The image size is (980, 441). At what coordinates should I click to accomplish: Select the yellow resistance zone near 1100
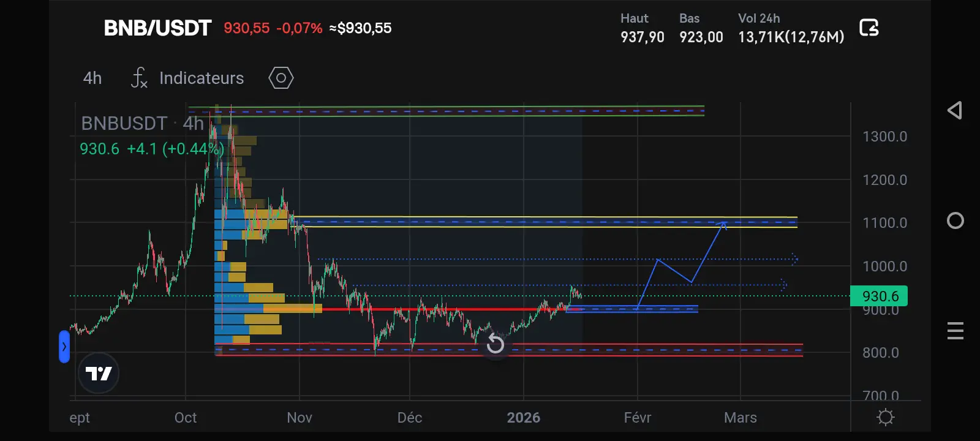543,222
